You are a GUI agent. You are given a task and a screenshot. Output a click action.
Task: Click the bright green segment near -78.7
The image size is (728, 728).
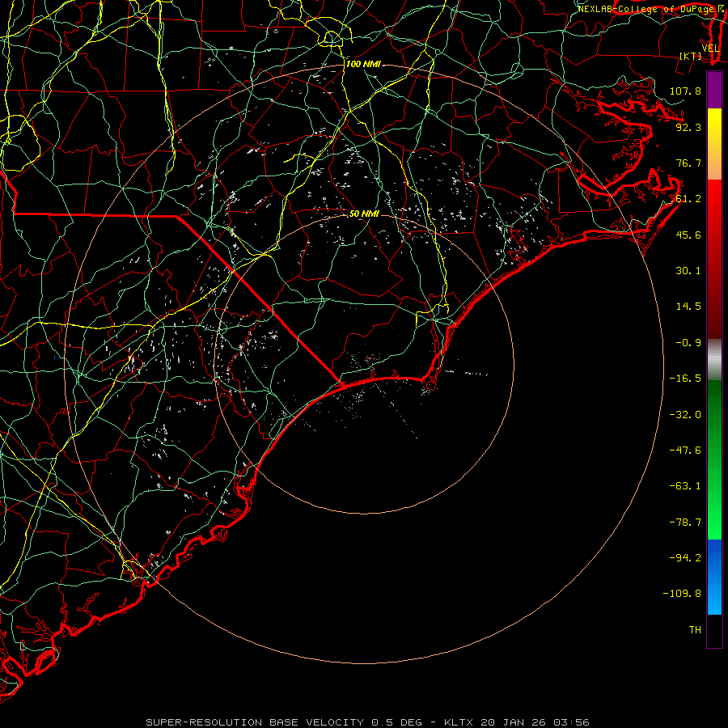click(x=714, y=523)
